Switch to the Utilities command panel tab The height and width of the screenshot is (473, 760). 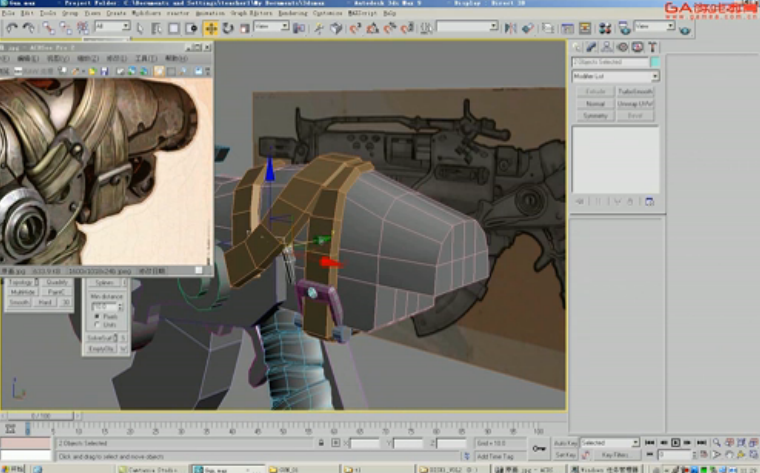(x=652, y=47)
